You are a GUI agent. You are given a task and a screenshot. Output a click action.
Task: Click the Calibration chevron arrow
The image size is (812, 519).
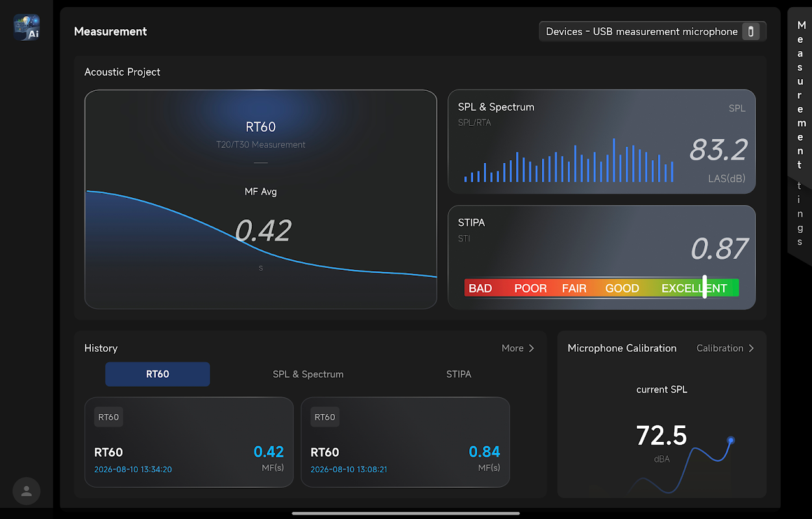click(x=751, y=348)
